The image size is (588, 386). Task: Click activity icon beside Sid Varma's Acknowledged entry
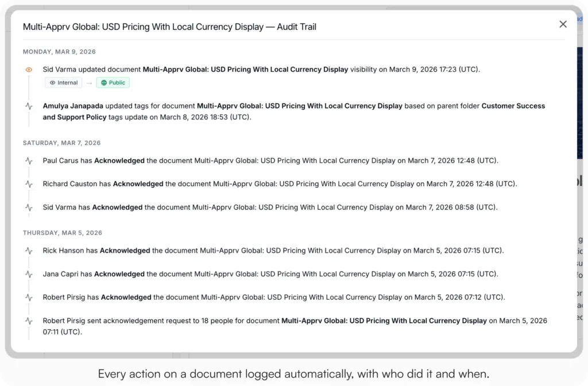pyautogui.click(x=29, y=207)
